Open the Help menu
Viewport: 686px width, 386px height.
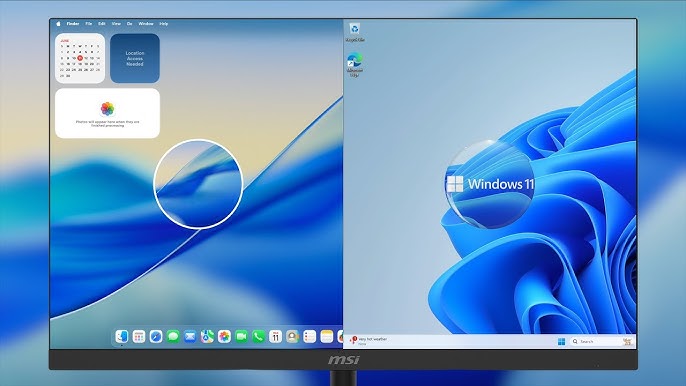pos(164,24)
